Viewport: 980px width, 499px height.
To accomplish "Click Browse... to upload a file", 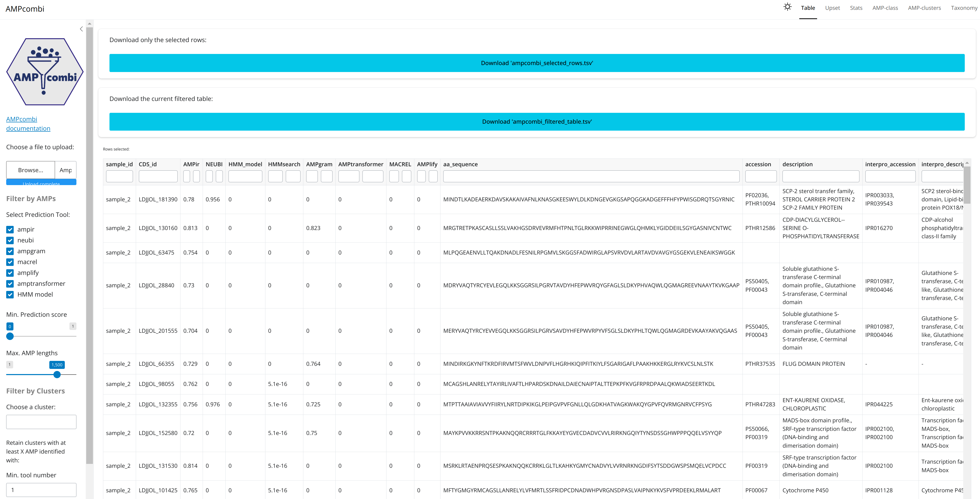I will [30, 170].
